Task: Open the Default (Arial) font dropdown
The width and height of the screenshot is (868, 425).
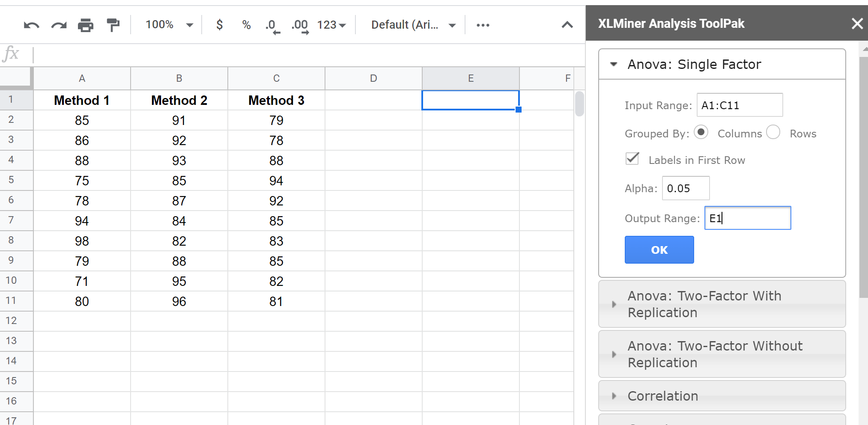Action: click(413, 25)
